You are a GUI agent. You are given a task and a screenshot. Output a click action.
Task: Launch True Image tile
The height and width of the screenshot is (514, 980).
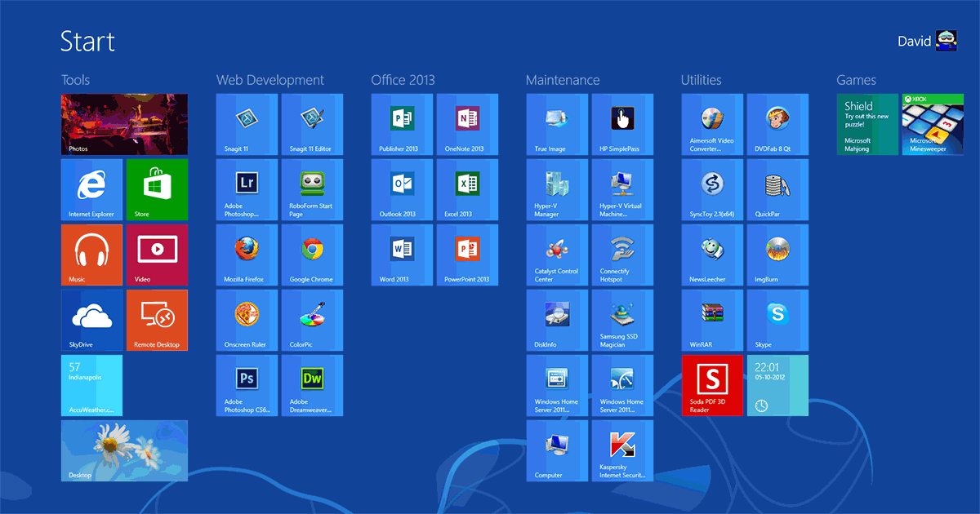[x=557, y=124]
